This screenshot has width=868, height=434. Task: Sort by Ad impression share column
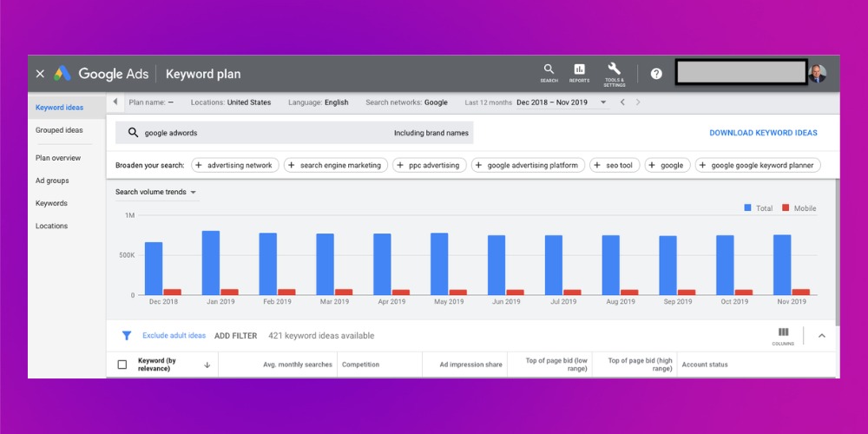(x=471, y=365)
